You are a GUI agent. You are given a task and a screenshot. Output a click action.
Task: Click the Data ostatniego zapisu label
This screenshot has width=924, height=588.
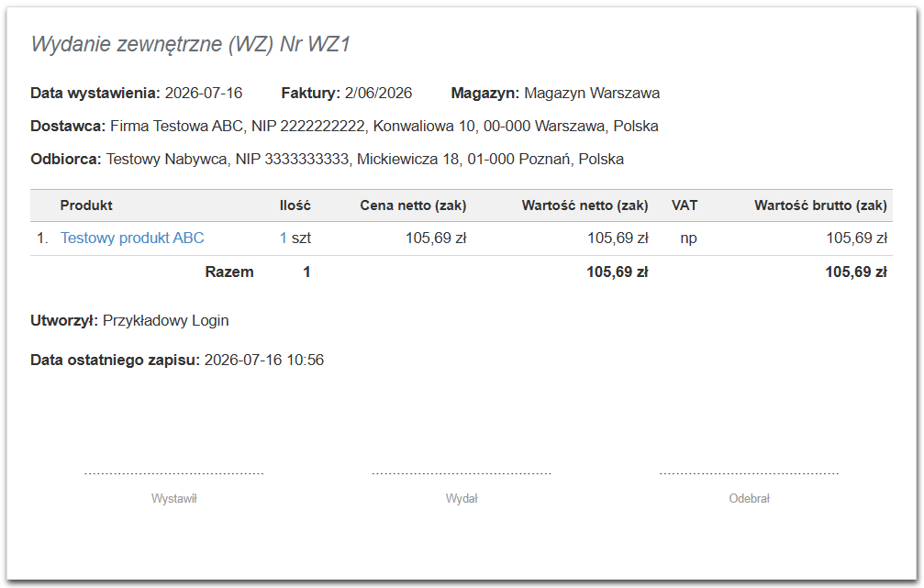115,360
